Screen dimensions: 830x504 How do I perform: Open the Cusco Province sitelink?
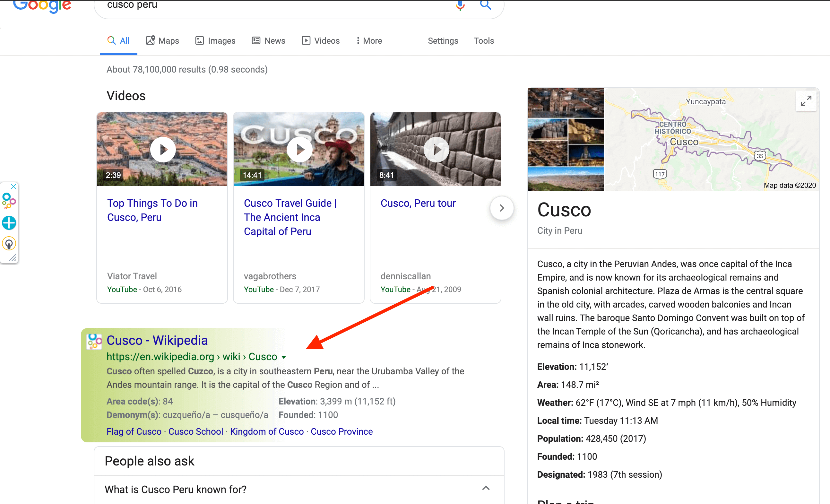(342, 431)
